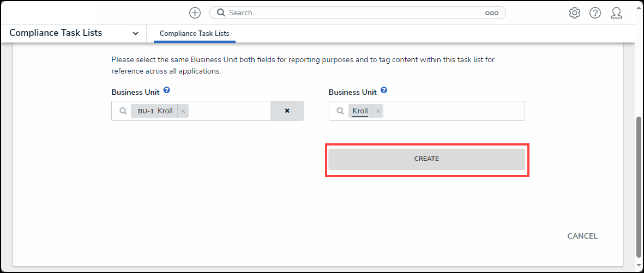Click magnifier icon in right Business Unit field
The height and width of the screenshot is (273, 644).
[340, 111]
